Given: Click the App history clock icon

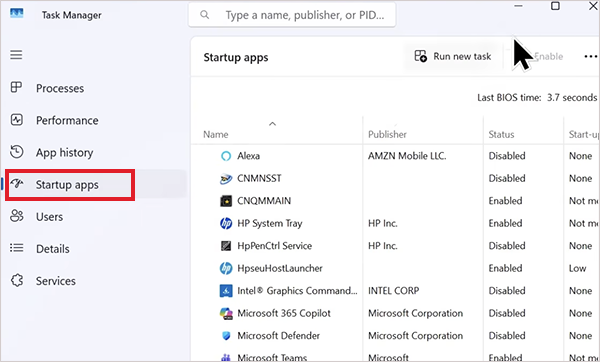Looking at the screenshot, I should (16, 152).
